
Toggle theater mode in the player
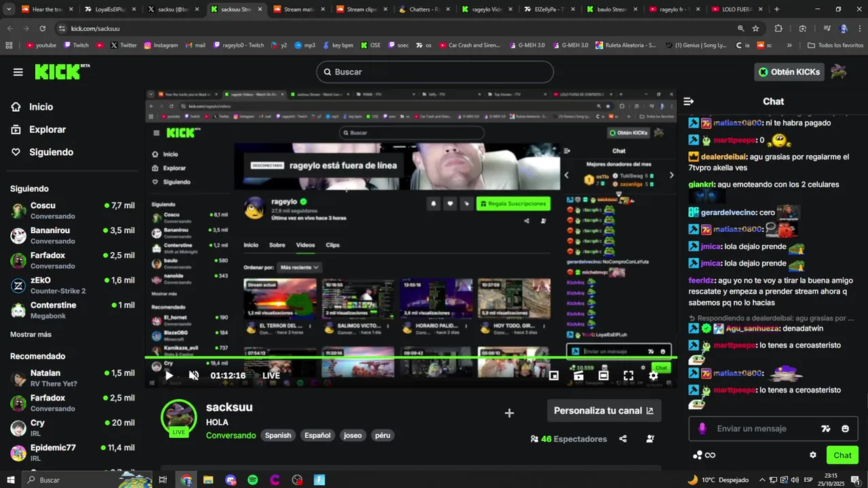[x=604, y=375]
